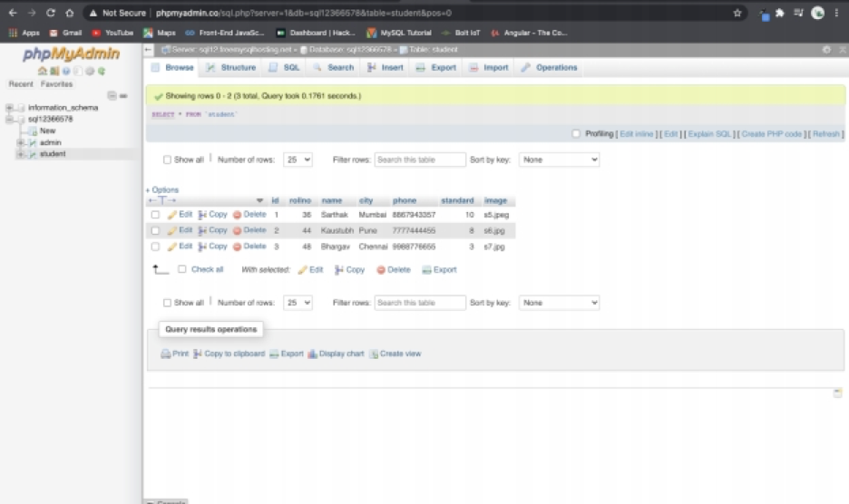Click Print in query results operations
The height and width of the screenshot is (504, 849).
coord(174,354)
